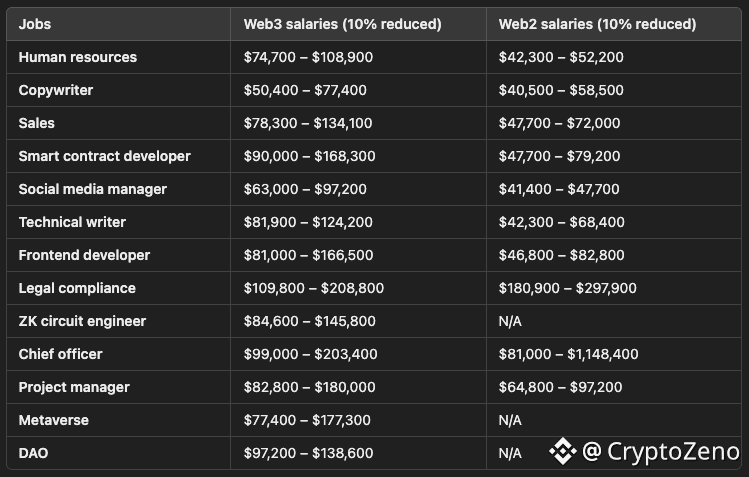Image resolution: width=749 pixels, height=477 pixels.
Task: Select Chief officer Web2 salary $1,148,400
Action: (x=603, y=354)
